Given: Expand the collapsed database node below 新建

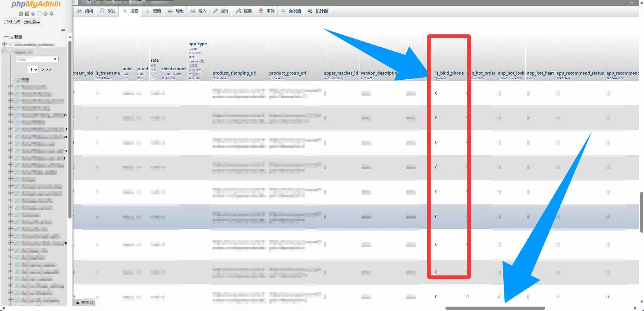Looking at the screenshot, I should click(4, 44).
